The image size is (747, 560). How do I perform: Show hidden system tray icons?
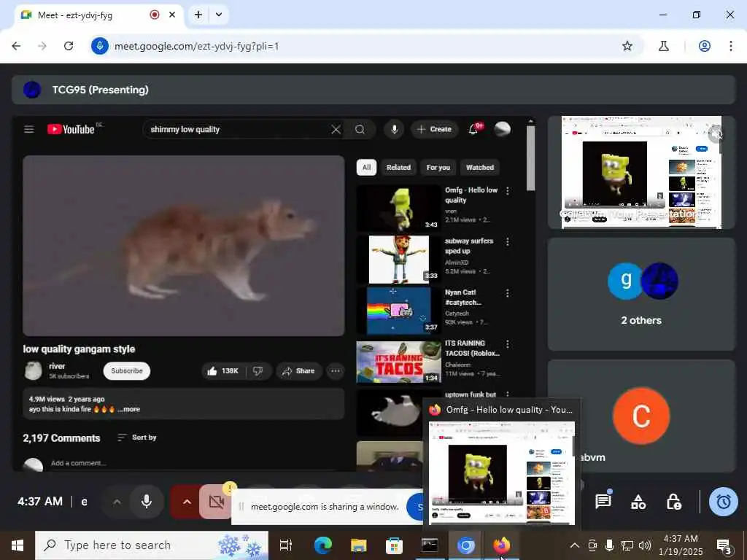[575, 545]
